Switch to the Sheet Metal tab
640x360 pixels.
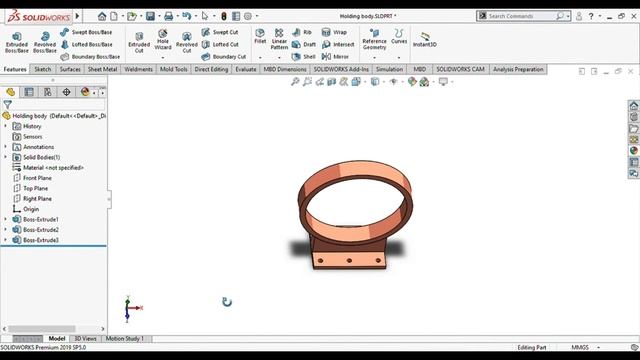102,69
